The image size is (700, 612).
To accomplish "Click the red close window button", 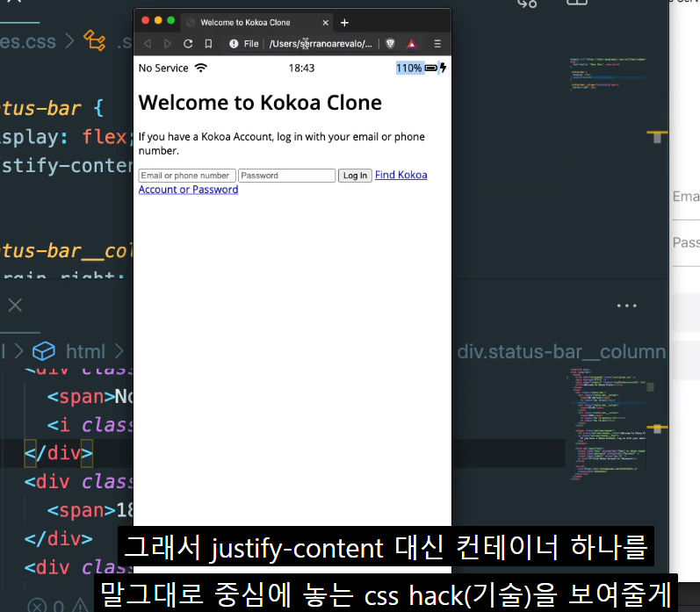I will [146, 20].
